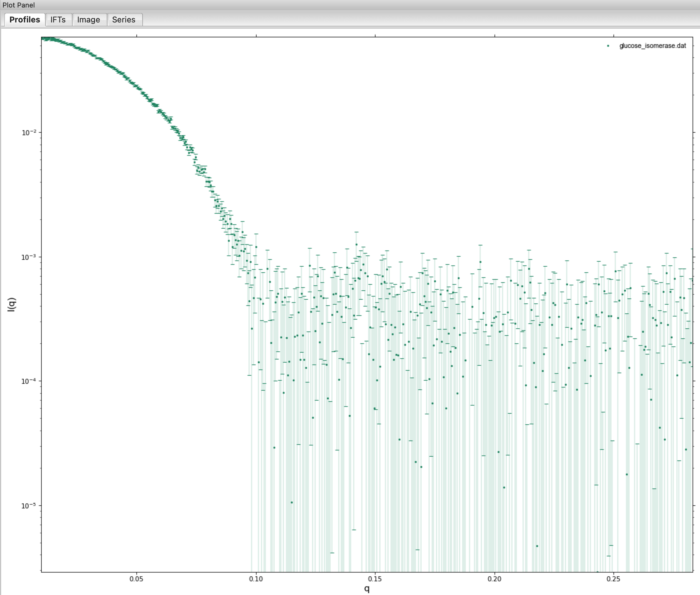Click the 10⁻² y-axis tick label
This screenshot has width=700, height=595.
pyautogui.click(x=29, y=133)
